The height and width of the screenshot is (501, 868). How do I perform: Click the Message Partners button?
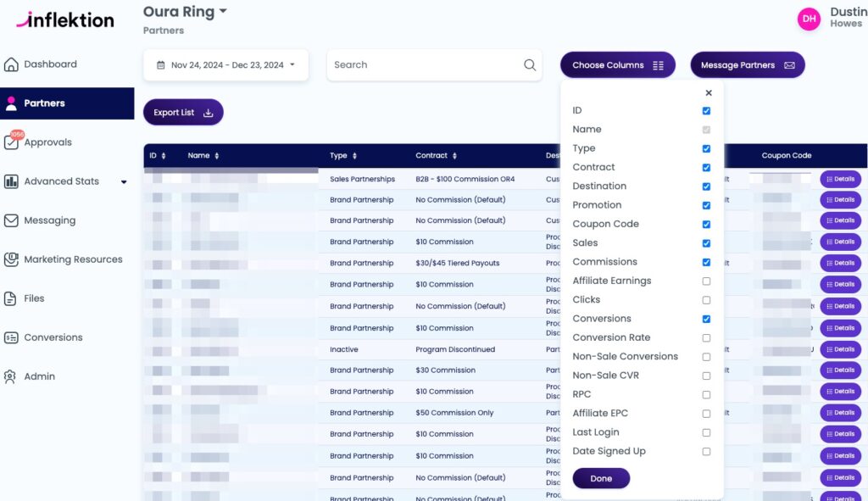click(x=748, y=64)
